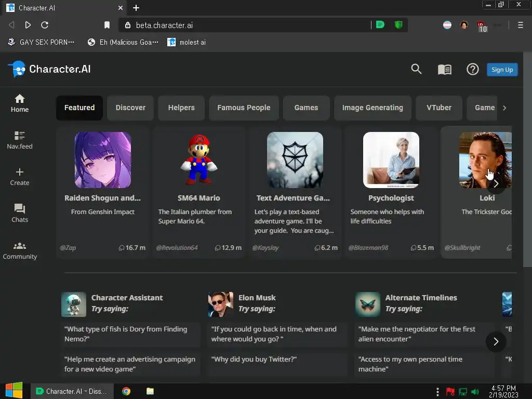
Task: Go back with the browser back arrow
Action: (11, 25)
